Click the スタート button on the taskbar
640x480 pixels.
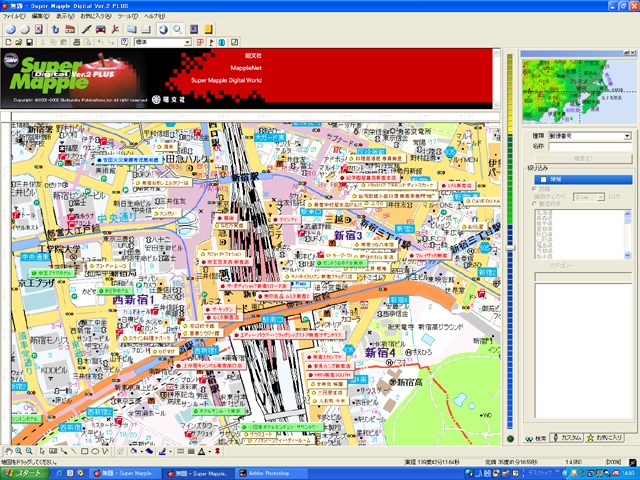(24, 473)
